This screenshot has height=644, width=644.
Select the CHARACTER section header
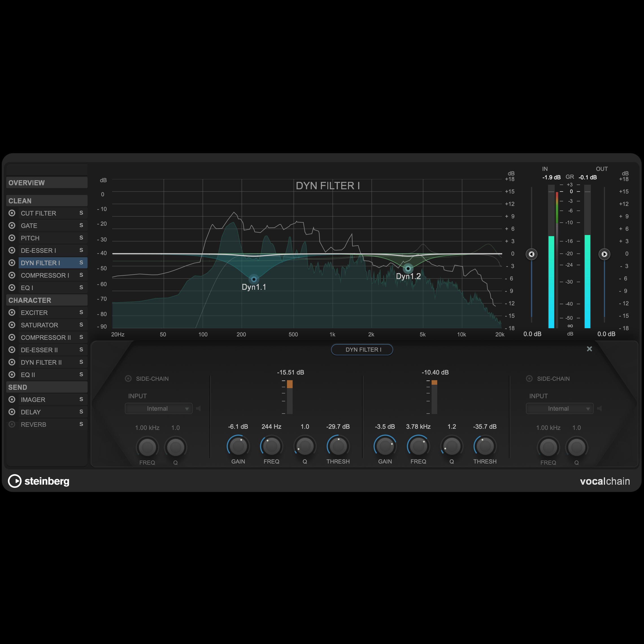pyautogui.click(x=47, y=300)
